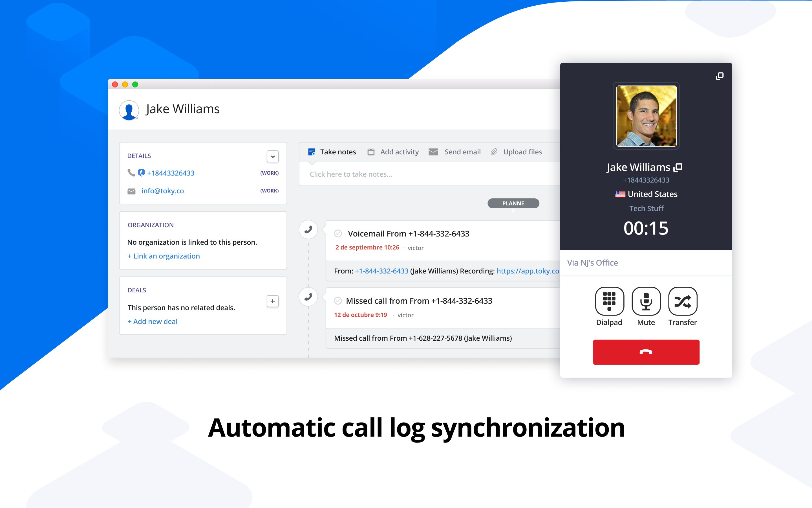Hang up call with red button
This screenshot has width=812, height=508.
click(646, 352)
